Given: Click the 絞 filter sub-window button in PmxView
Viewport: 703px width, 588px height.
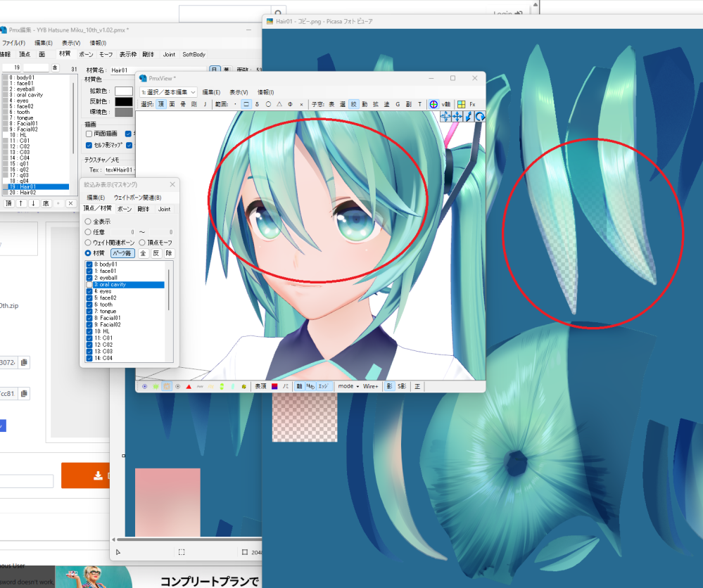Looking at the screenshot, I should pyautogui.click(x=353, y=104).
